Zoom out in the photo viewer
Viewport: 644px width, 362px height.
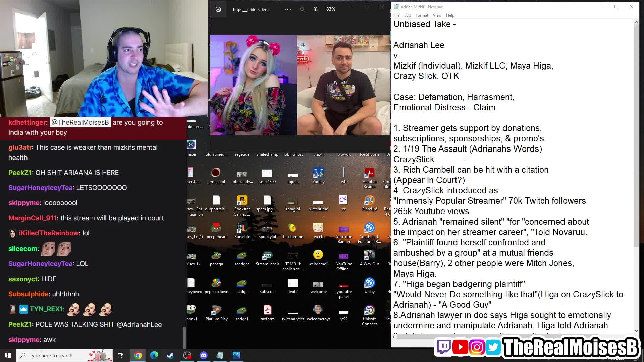302,9
